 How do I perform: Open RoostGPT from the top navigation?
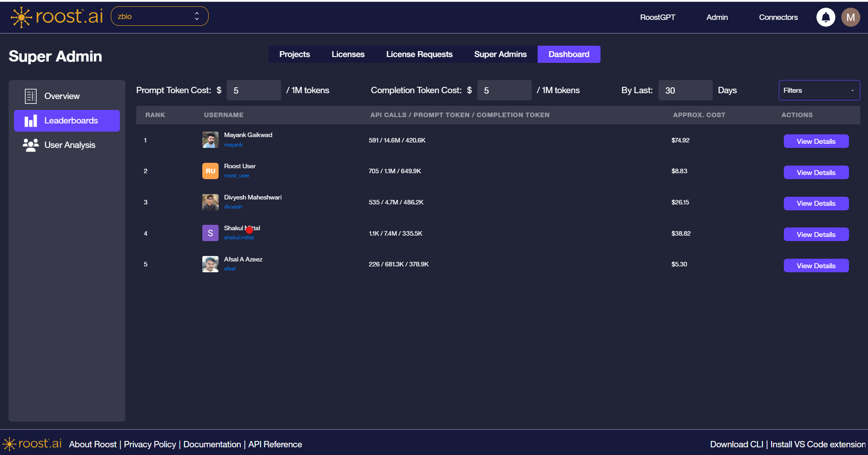(x=657, y=17)
